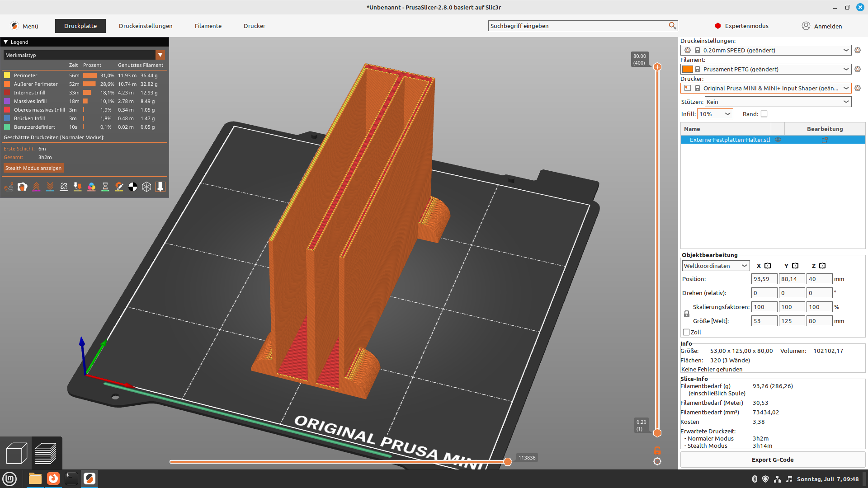Toggle tool changes visibility icon
The width and height of the screenshot is (868, 488).
click(78, 187)
